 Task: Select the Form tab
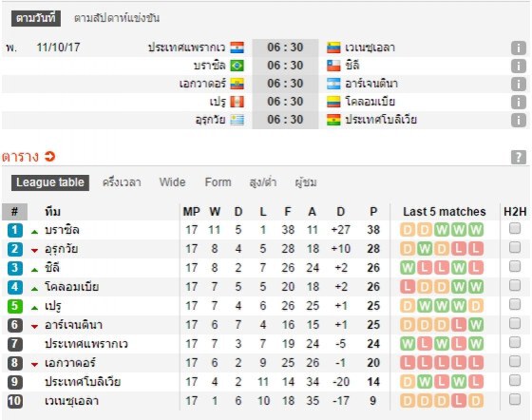point(218,182)
